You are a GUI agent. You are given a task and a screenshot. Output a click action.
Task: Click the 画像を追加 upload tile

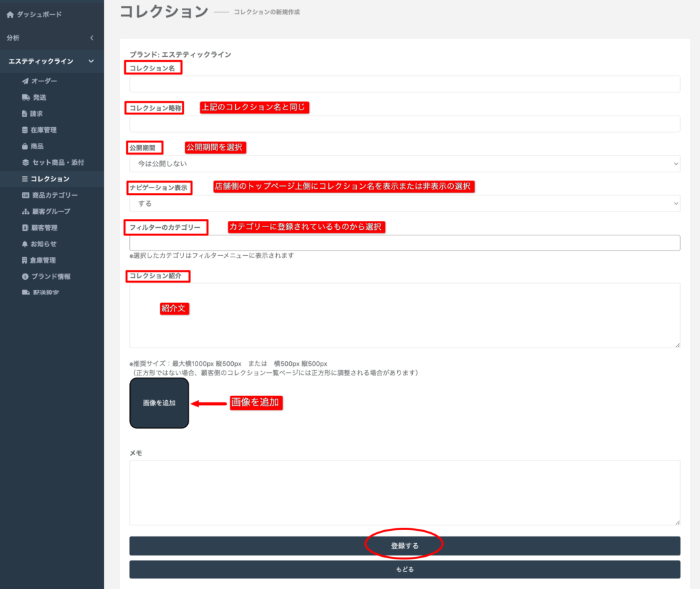point(159,404)
